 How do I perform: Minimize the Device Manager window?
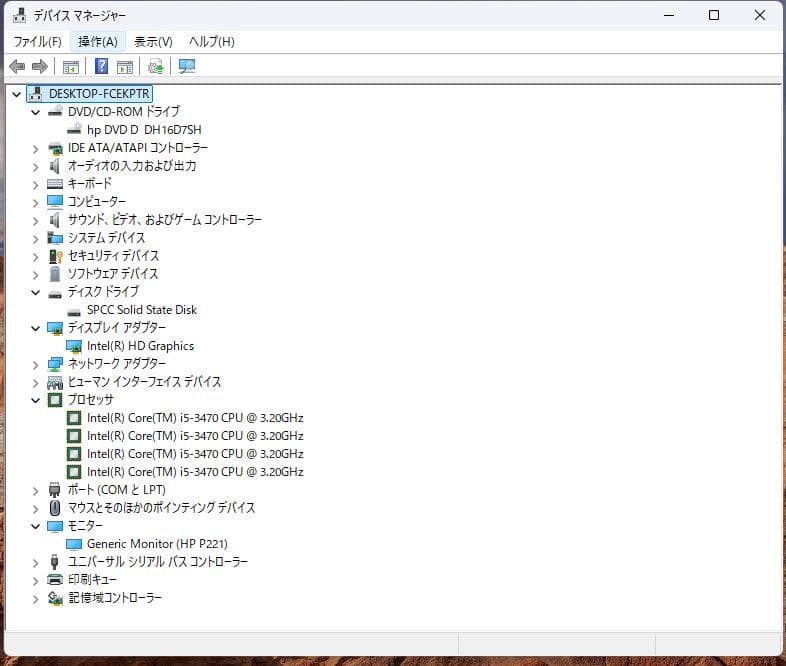pyautogui.click(x=669, y=16)
